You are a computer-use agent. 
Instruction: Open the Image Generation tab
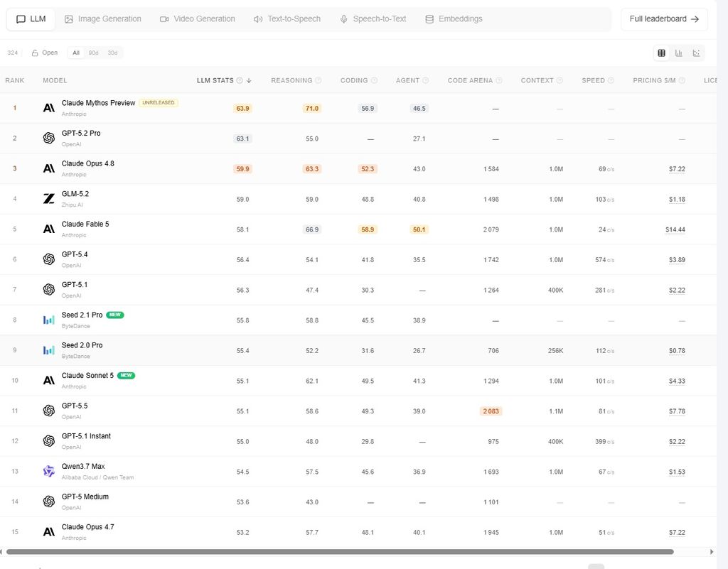[x=102, y=19]
